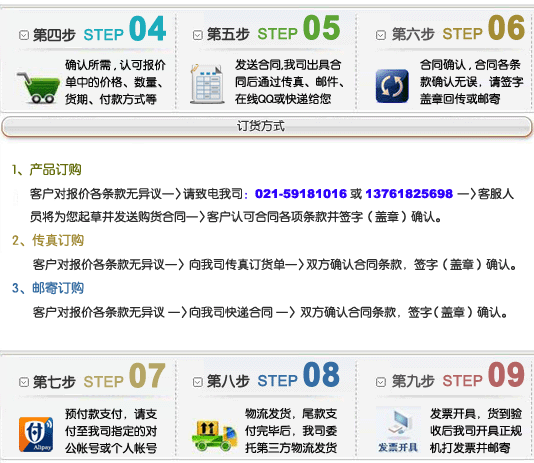Click the 2、传真订购 heading

48,240
